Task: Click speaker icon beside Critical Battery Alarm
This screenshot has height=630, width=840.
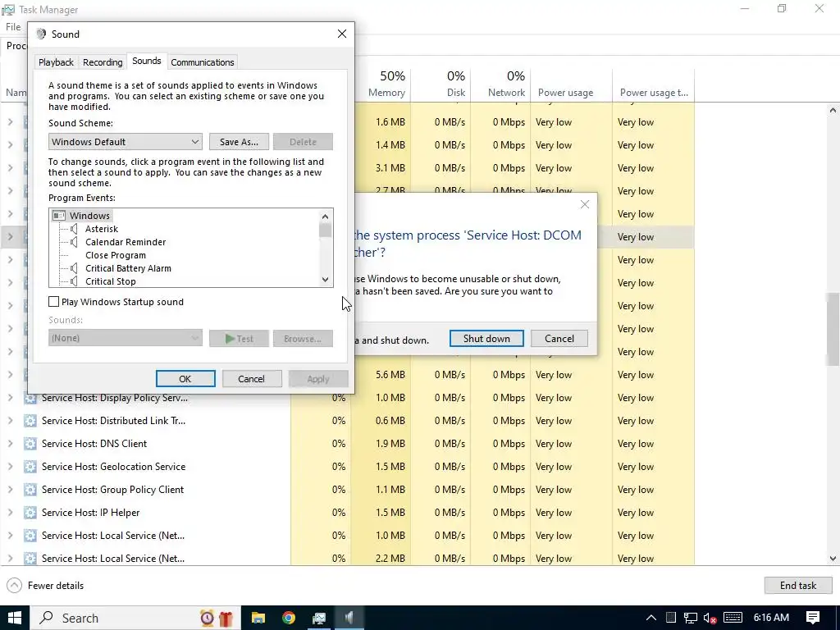Action: (74, 268)
